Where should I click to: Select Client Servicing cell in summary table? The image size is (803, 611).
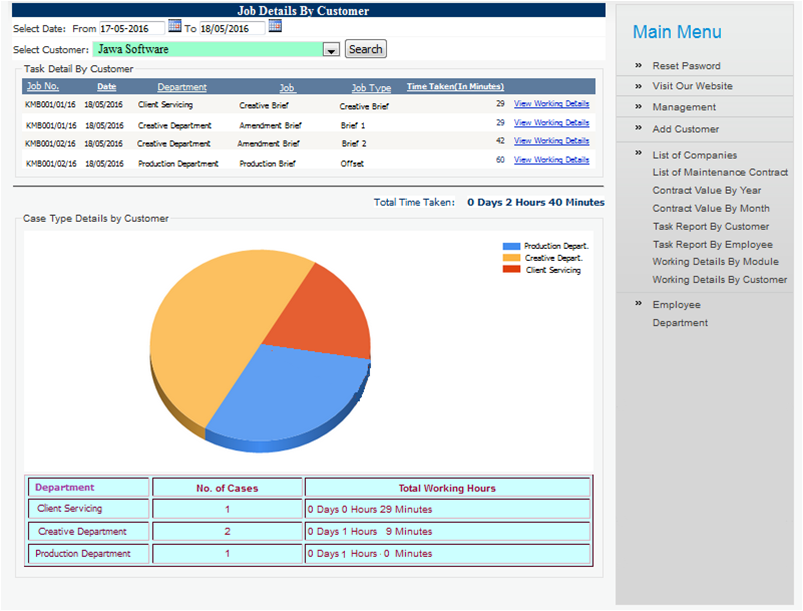point(89,509)
